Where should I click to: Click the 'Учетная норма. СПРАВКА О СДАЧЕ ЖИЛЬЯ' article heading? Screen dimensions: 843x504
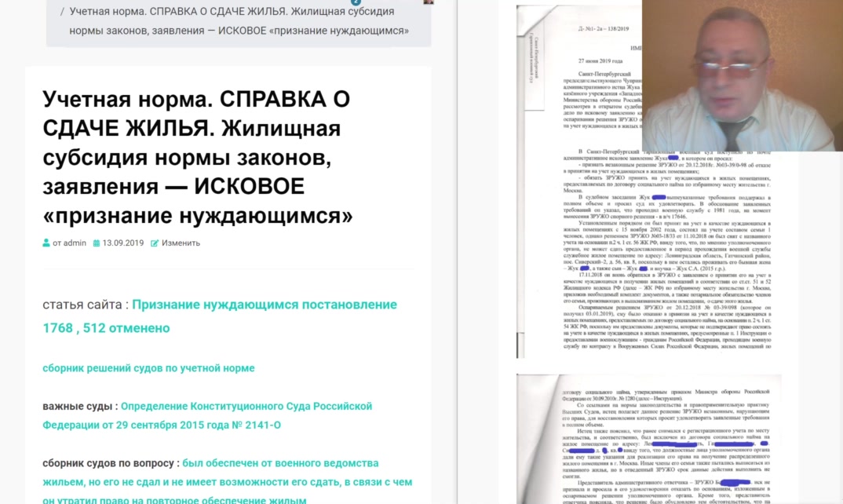point(198,157)
